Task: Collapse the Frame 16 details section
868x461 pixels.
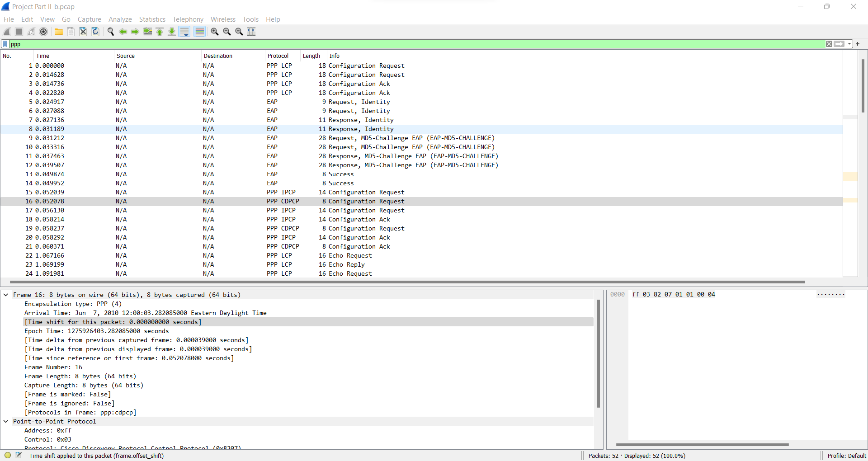Action: click(x=5, y=295)
